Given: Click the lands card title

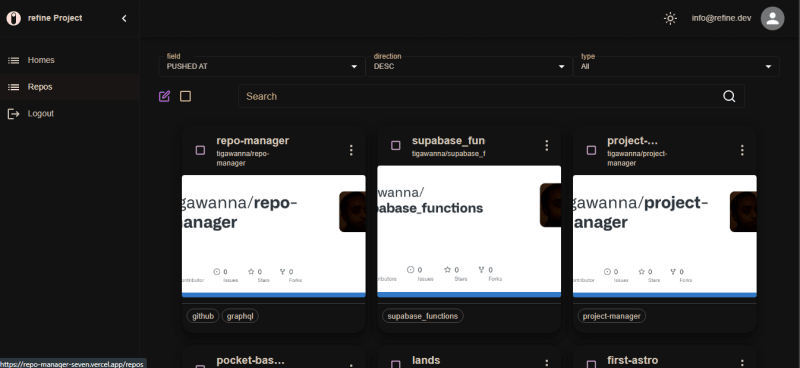Looking at the screenshot, I should point(426,360).
